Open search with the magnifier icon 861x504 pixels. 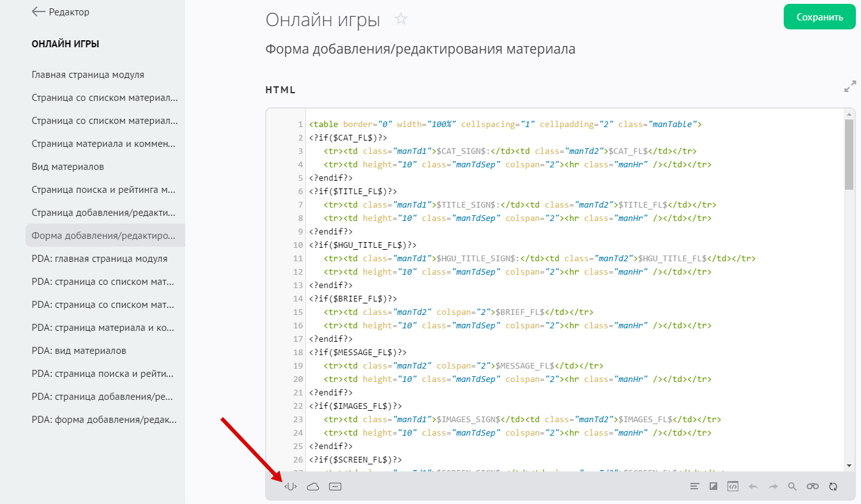(x=792, y=487)
